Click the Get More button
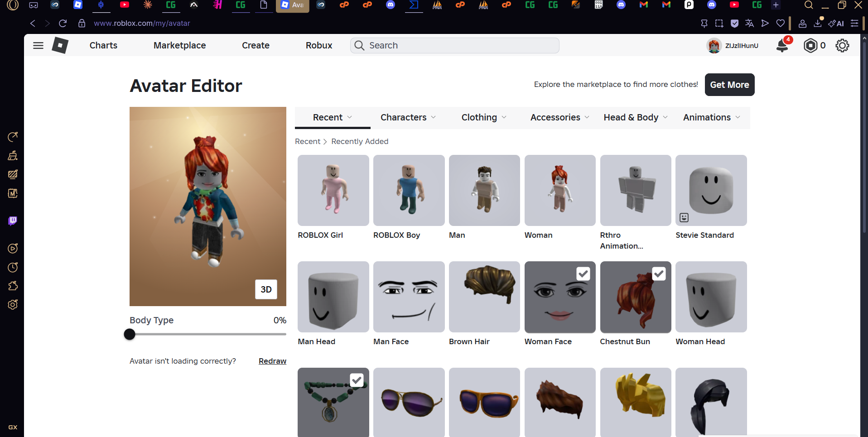 (729, 85)
